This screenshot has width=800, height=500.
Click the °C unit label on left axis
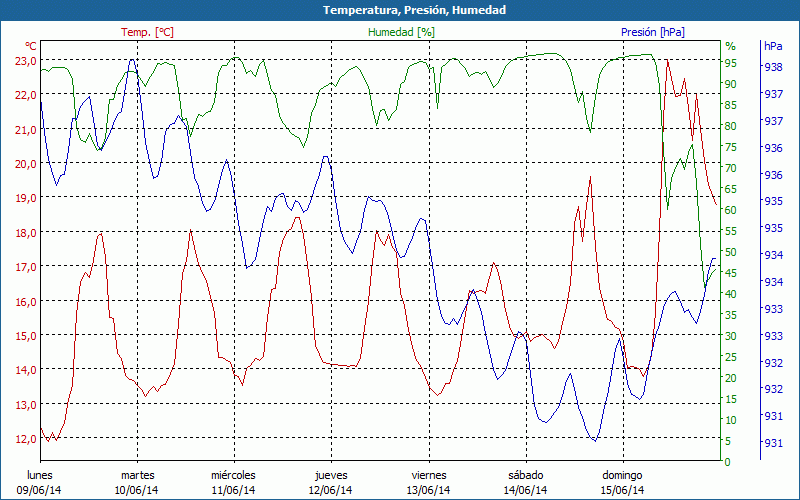click(x=31, y=46)
